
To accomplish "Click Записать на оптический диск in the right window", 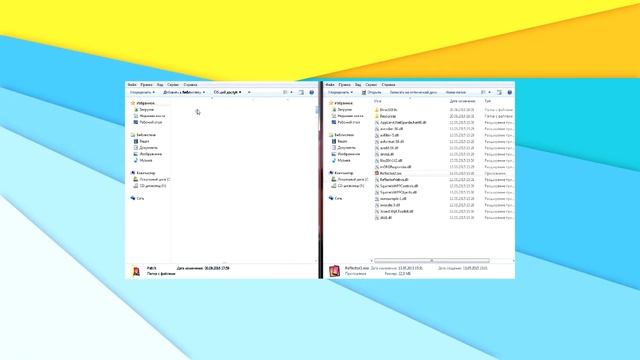I will 413,93.
